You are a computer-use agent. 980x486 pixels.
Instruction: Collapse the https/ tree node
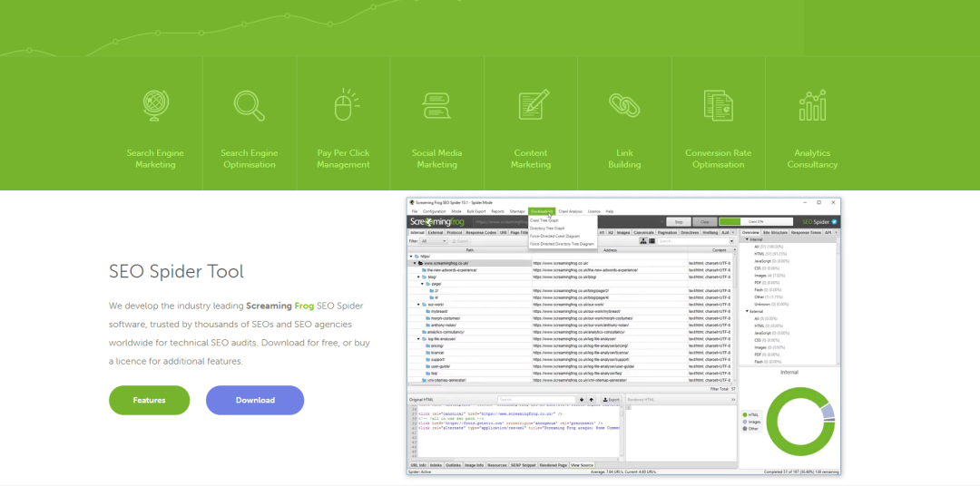coord(411,257)
